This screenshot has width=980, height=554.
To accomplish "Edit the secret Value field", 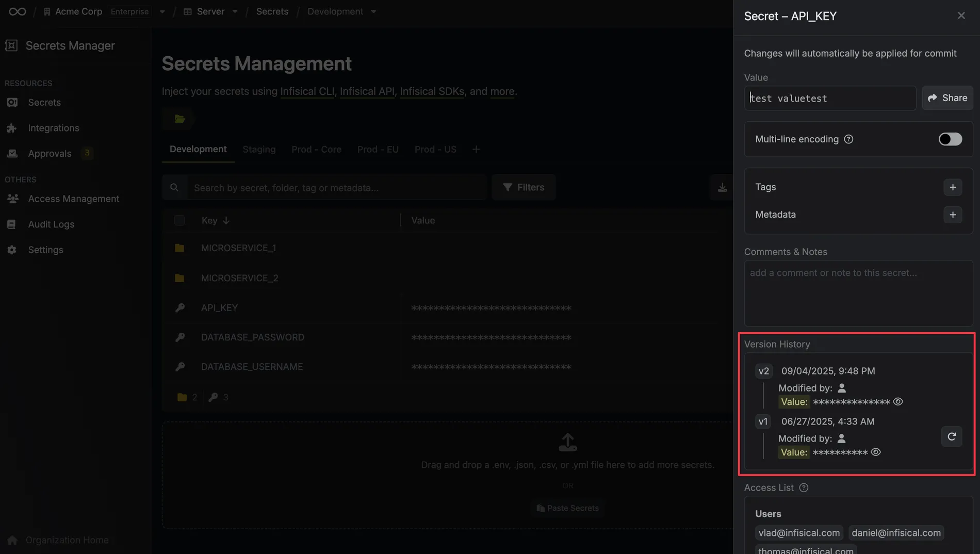I will point(830,98).
